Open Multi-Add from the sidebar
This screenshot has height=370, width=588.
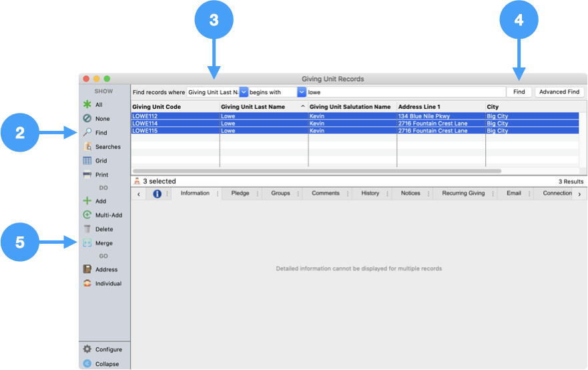87,215
